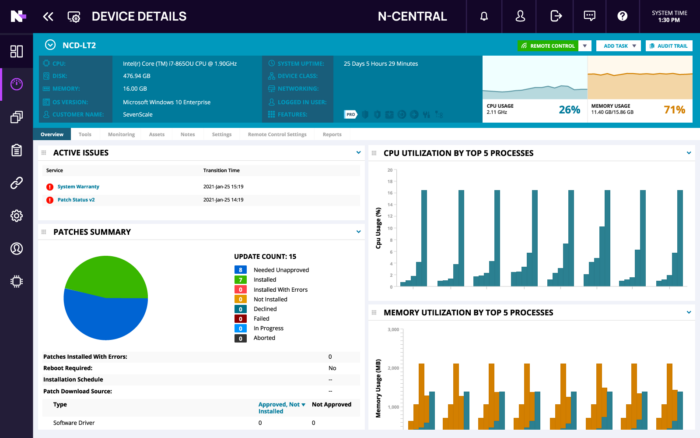Screen dimensions: 700x438
Task: Click the Device Details gear-monitor icon
Action: pos(74,17)
